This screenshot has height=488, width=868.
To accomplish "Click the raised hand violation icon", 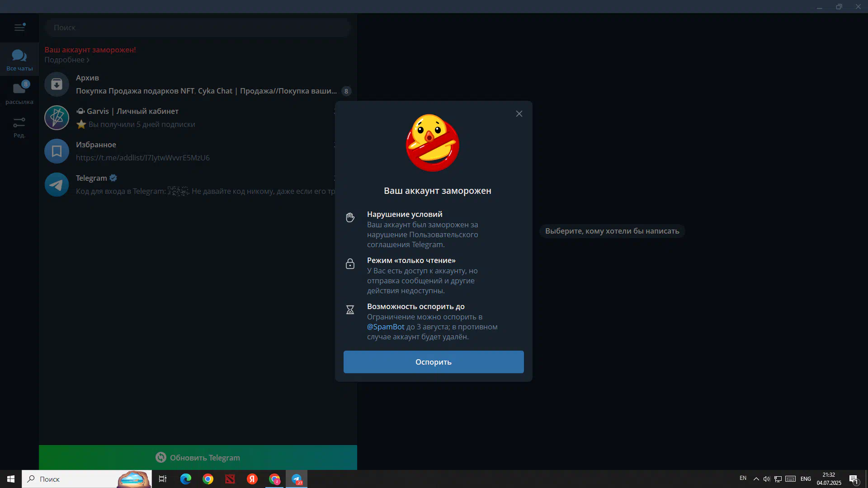I will [350, 217].
